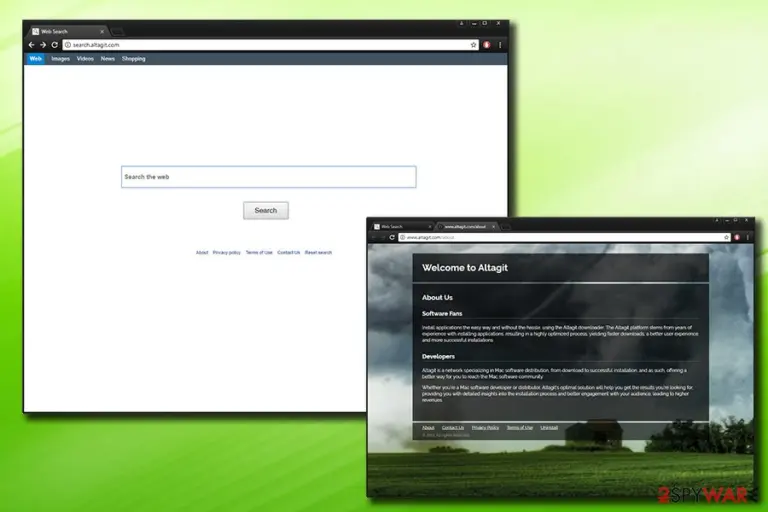Select the Web search category

click(x=35, y=59)
